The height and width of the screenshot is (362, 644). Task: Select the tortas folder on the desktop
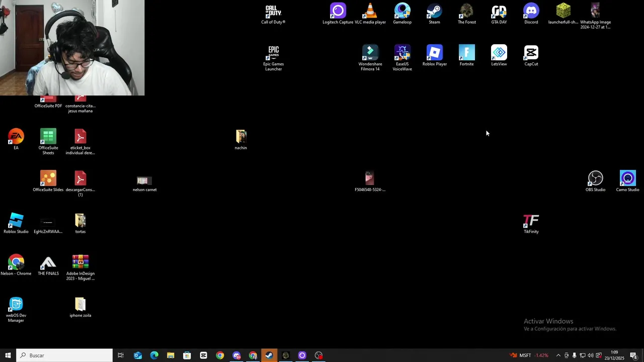[80, 223]
